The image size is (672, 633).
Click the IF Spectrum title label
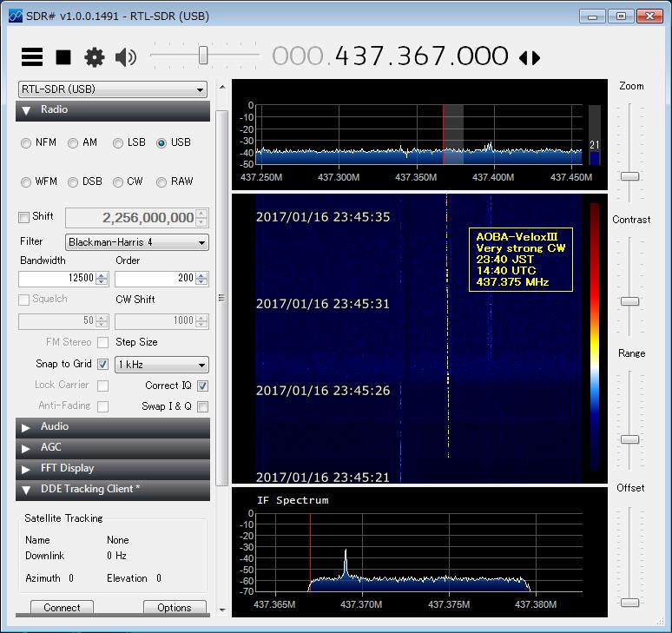(x=293, y=500)
